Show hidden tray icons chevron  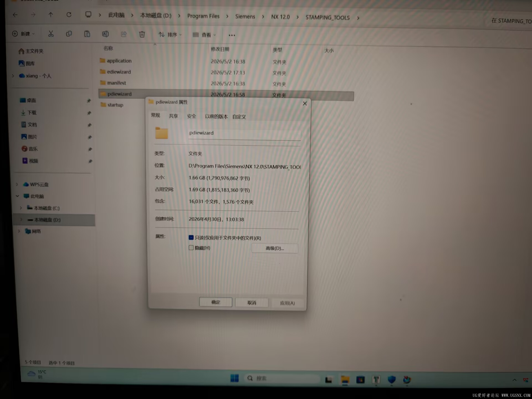(x=514, y=380)
